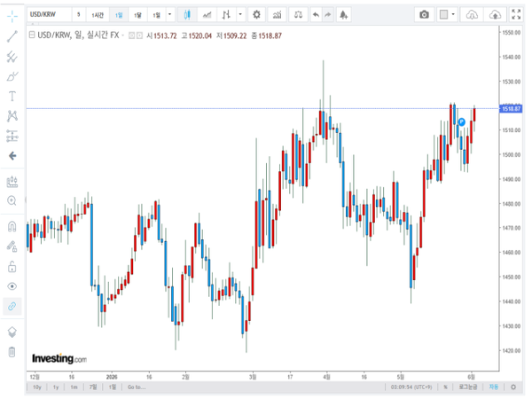Click the 1550.00 price axis label
532x399 pixels.
pyautogui.click(x=512, y=33)
